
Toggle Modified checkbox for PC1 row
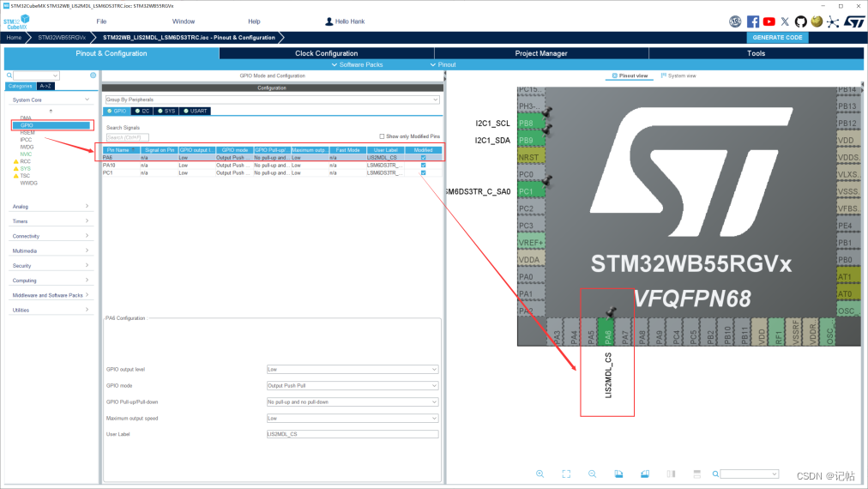(x=424, y=172)
